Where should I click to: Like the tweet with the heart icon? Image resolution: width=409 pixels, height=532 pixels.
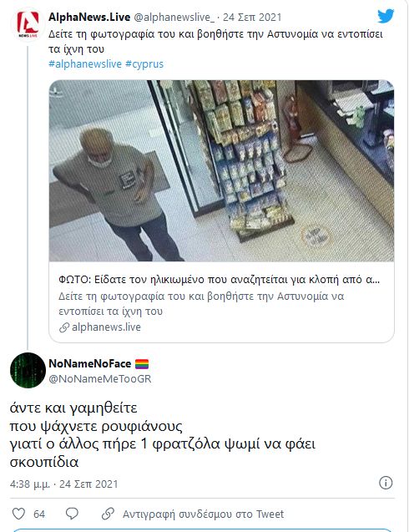click(18, 514)
